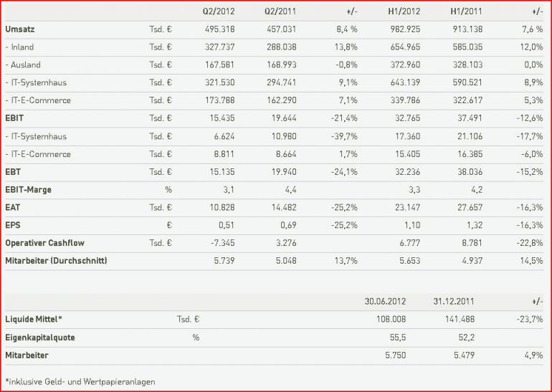Select EBIT-Marge Q2/2012 value 3,1
Viewport: 552px width, 392px height.
229,190
